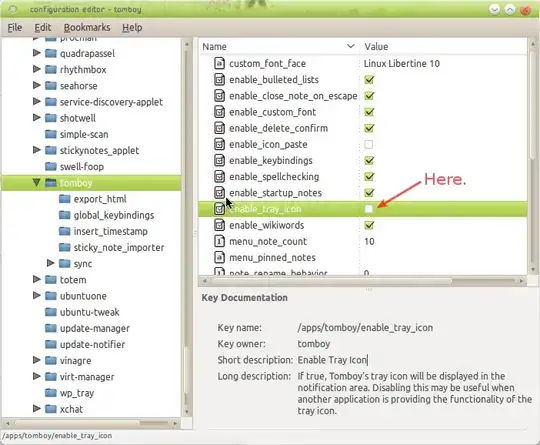Click the shotwell folder icon

point(51,118)
